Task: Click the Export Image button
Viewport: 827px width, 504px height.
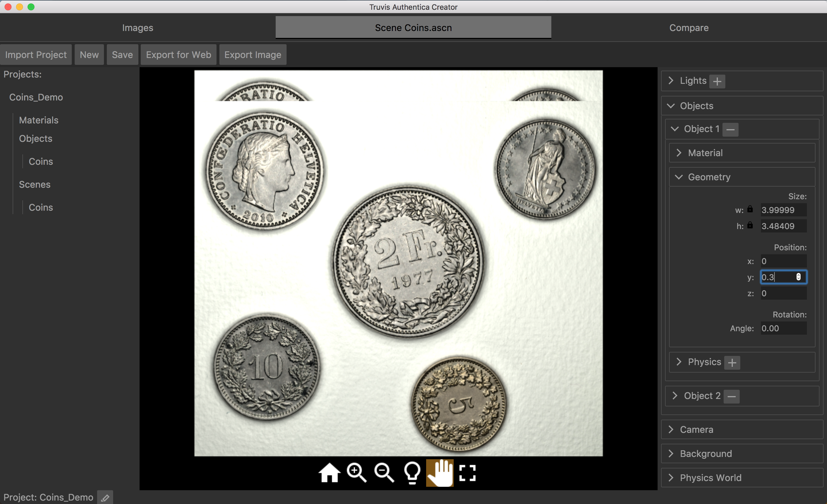Action: 253,55
